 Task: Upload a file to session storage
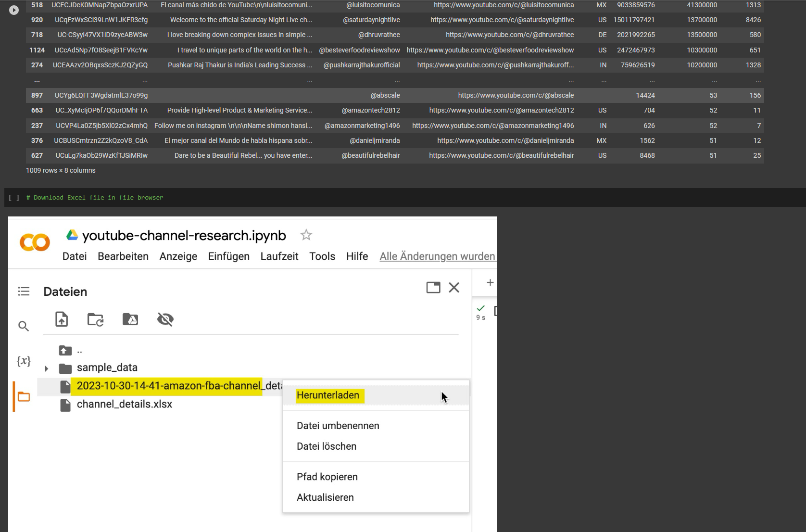62,319
